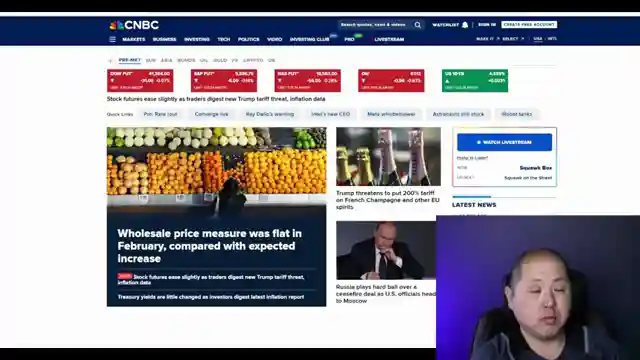This screenshot has width=640, height=360.
Task: Select the OIL market tab
Action: point(204,60)
